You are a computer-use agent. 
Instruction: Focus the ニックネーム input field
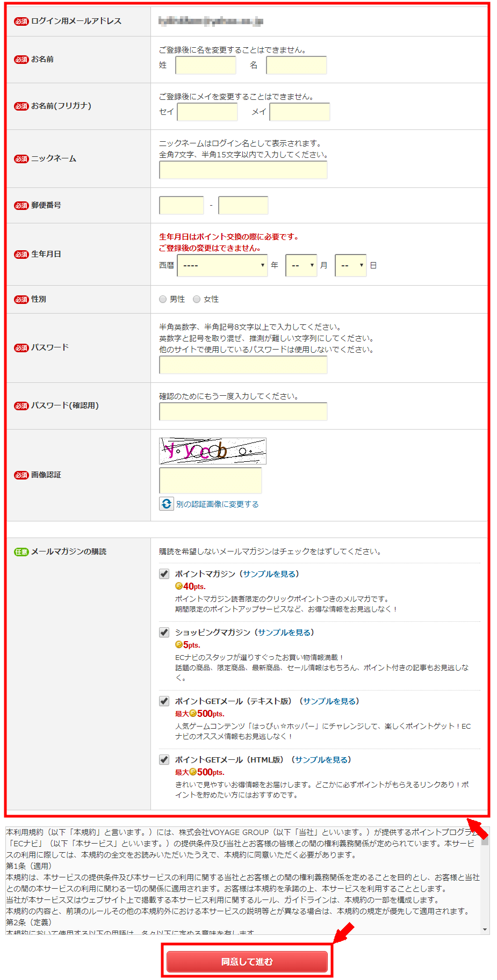(243, 170)
